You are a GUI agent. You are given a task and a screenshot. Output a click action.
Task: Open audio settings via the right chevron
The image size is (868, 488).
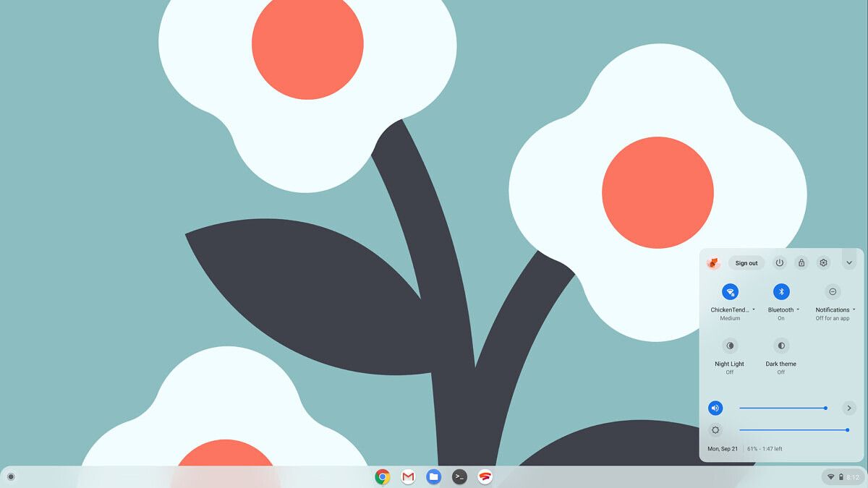(849, 408)
